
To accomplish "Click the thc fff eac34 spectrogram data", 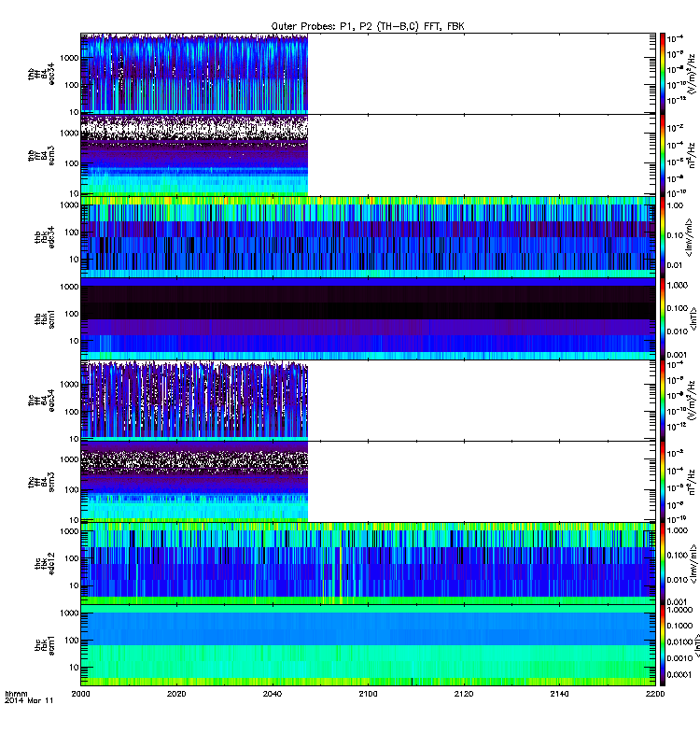I will 194,401.
